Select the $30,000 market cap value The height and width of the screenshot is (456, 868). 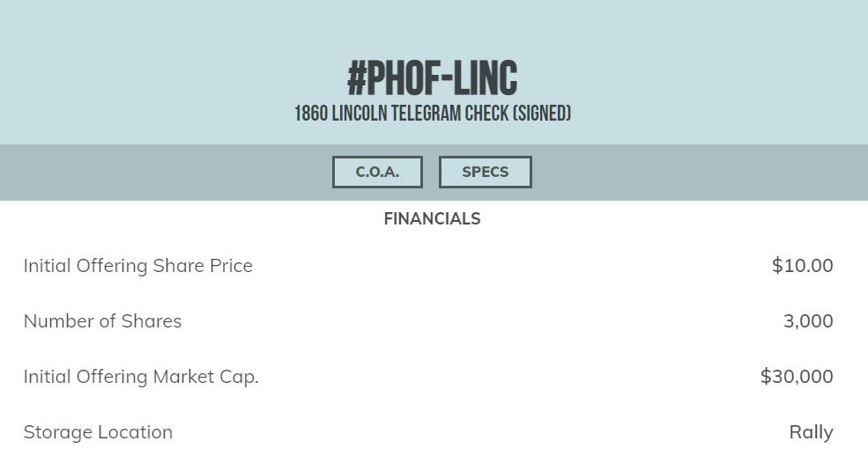click(x=797, y=377)
